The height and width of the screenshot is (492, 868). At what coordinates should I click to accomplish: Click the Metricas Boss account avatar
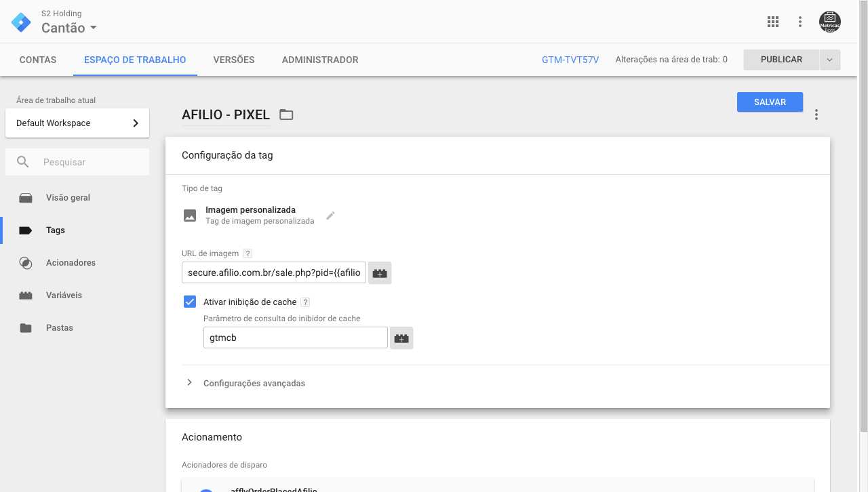point(829,22)
